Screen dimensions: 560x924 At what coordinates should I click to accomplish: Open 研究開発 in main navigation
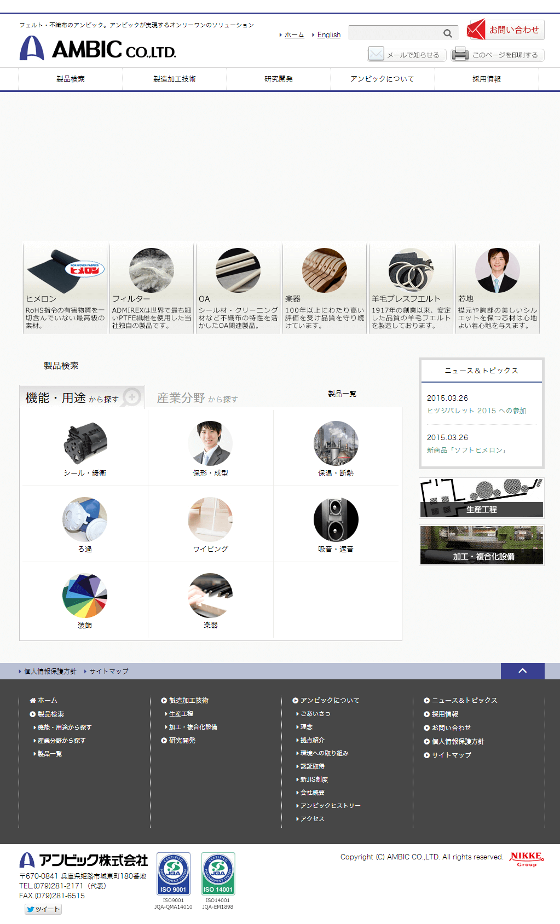[279, 79]
